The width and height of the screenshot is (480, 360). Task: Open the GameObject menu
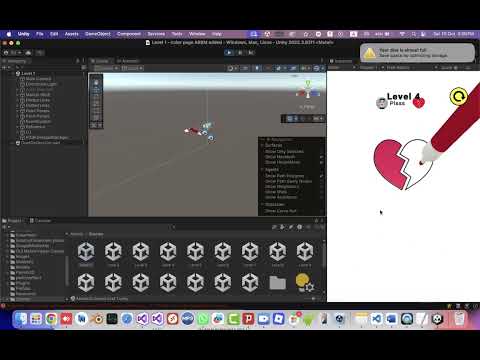coord(98,34)
